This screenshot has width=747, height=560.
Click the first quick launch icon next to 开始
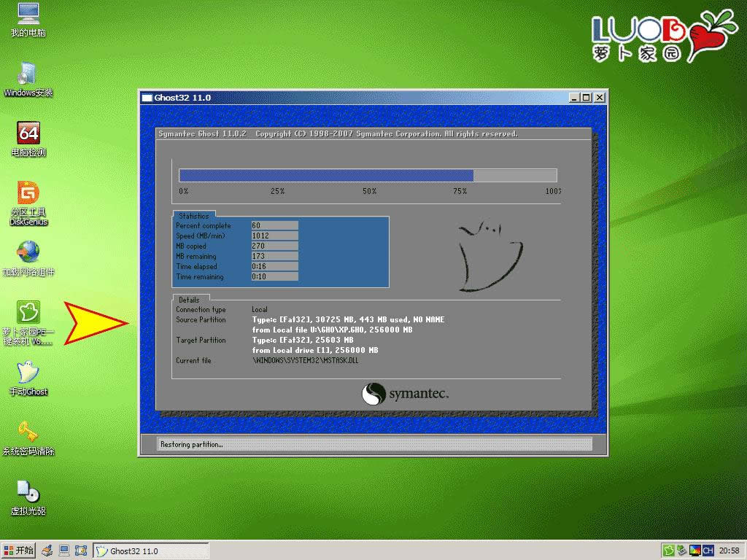47,551
